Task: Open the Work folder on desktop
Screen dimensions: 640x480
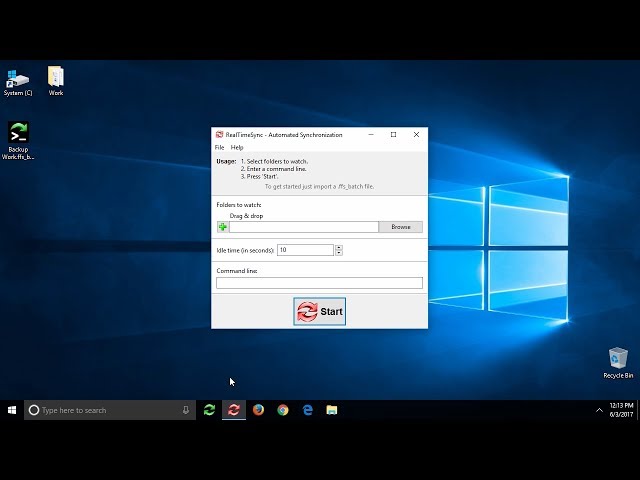Action: click(56, 81)
